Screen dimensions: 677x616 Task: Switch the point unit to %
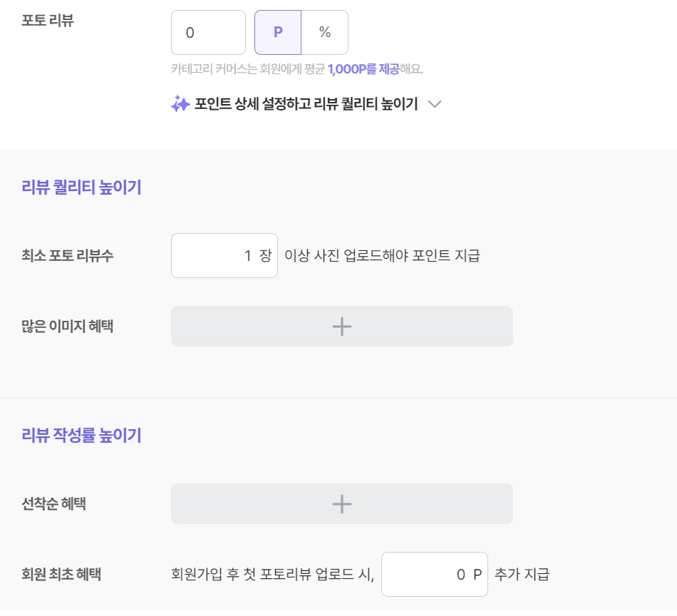click(x=325, y=33)
